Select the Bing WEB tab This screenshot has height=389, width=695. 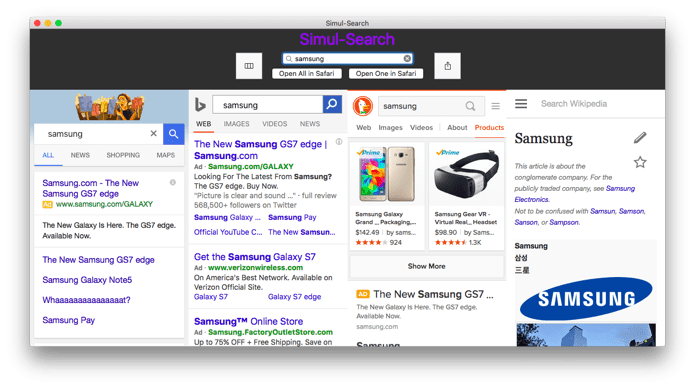pos(204,124)
